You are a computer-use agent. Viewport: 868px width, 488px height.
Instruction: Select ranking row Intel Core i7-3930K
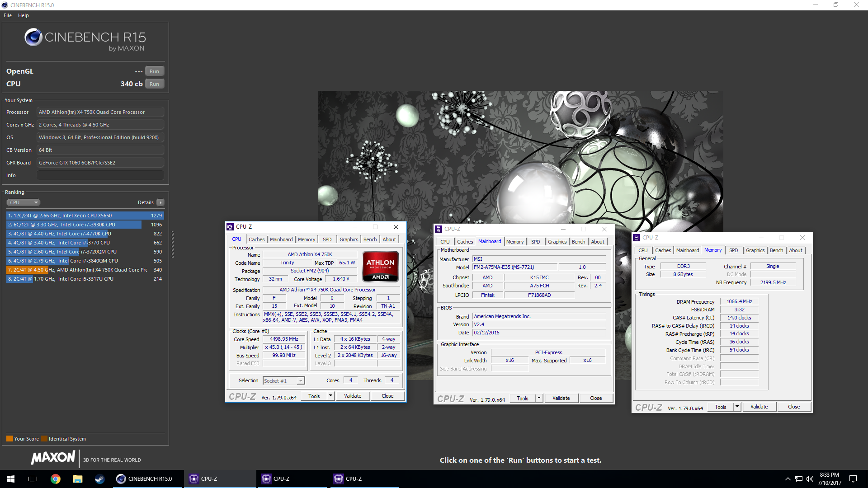coord(85,225)
